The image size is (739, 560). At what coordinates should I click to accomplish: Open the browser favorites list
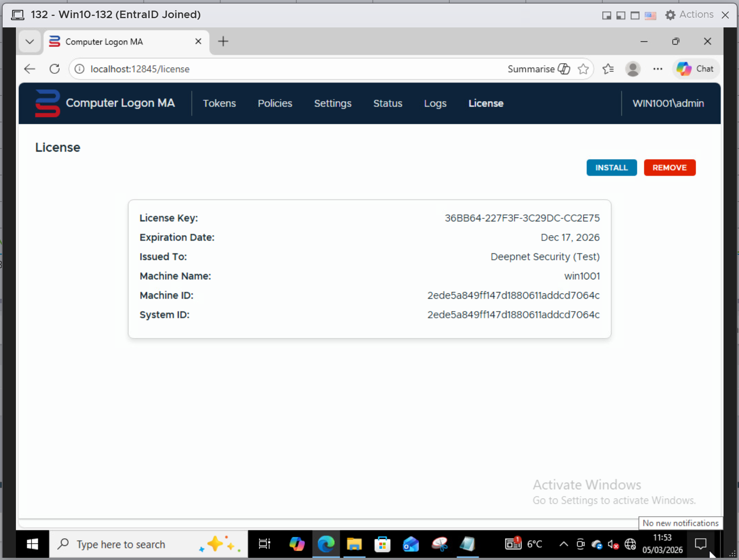point(608,69)
